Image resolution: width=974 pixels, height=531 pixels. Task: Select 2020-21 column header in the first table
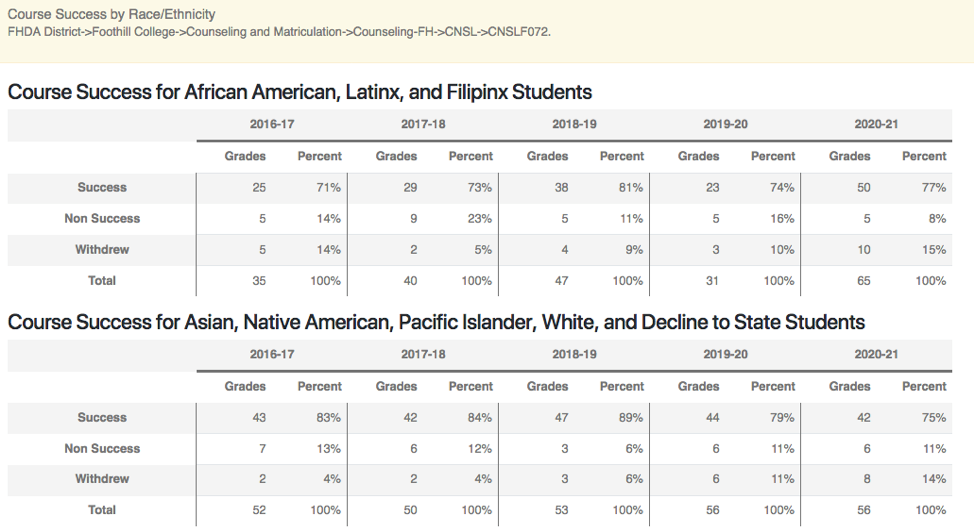click(x=876, y=125)
